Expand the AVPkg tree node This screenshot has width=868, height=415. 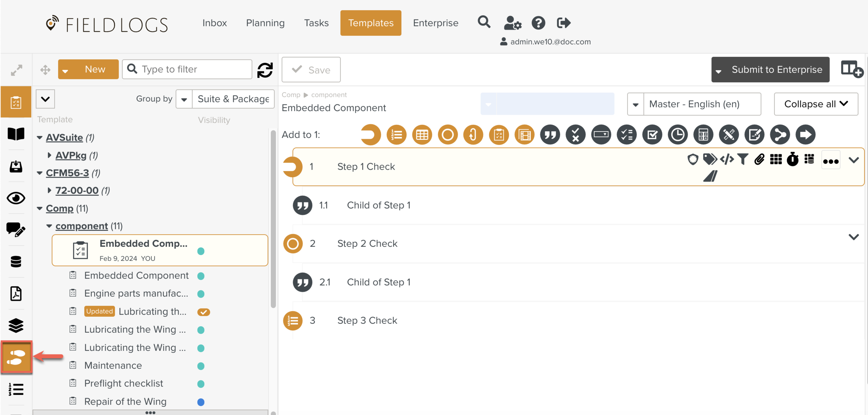coord(49,155)
